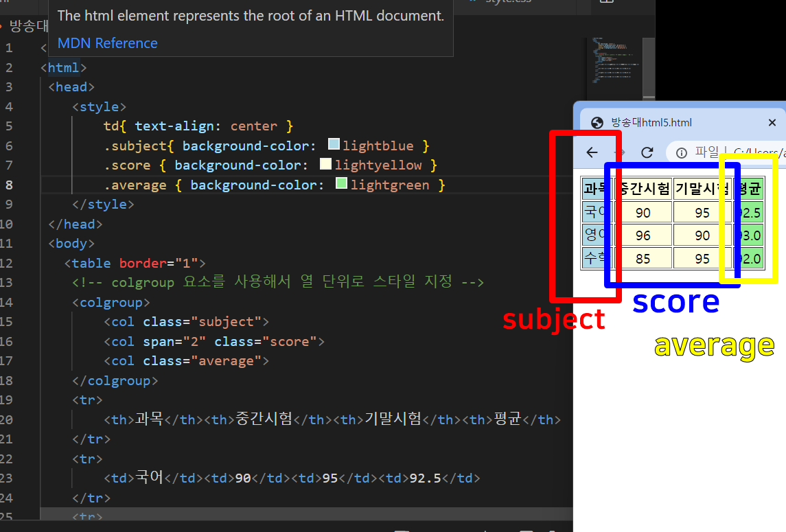Click the site info icon in address bar
The height and width of the screenshot is (532, 786).
point(681,153)
